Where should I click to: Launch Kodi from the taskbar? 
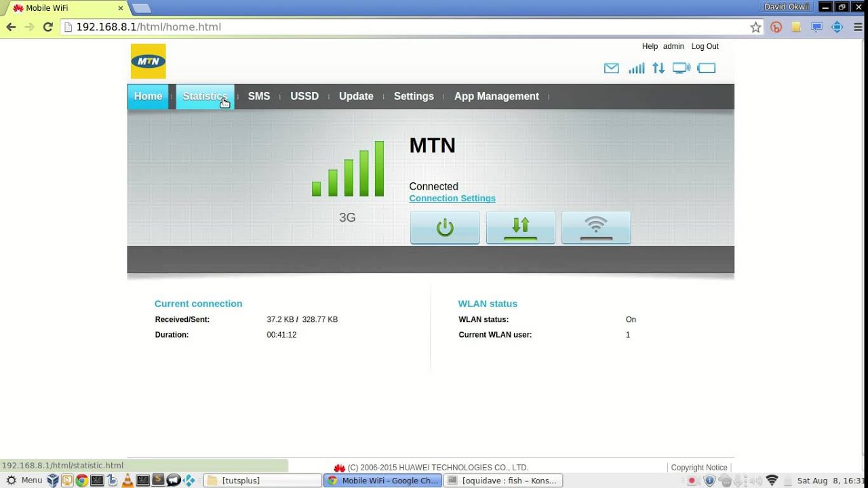[x=189, y=481]
